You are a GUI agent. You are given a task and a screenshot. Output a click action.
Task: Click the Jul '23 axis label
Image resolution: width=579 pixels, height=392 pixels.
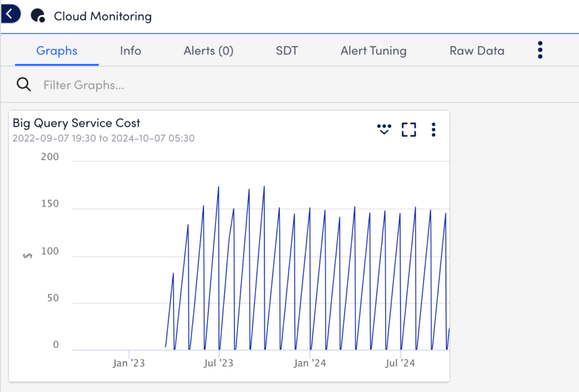[x=219, y=363]
